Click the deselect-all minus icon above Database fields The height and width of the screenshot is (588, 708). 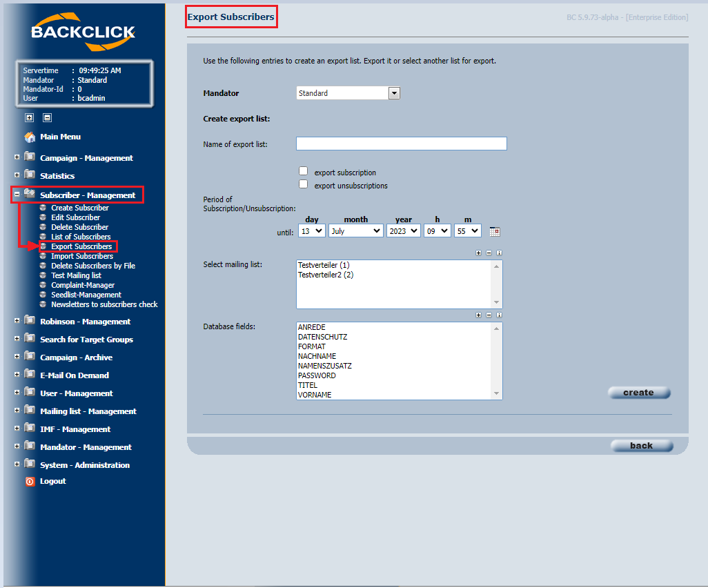click(x=489, y=315)
